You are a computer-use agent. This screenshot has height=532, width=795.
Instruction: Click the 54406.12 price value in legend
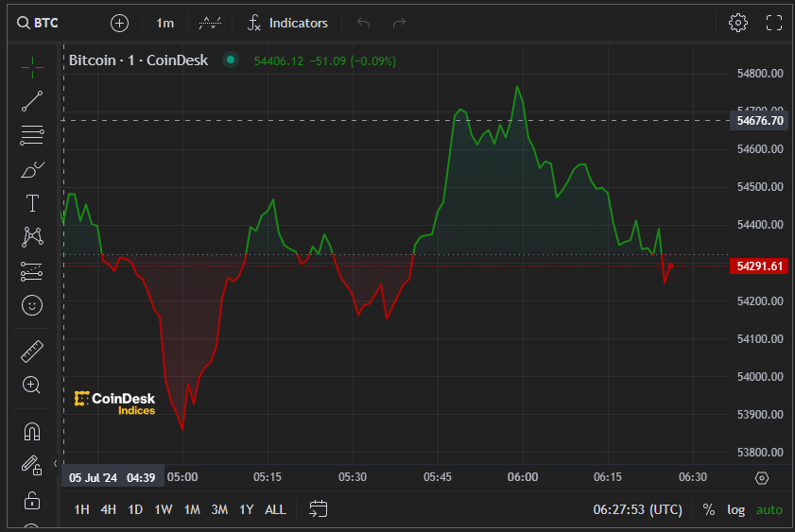278,61
